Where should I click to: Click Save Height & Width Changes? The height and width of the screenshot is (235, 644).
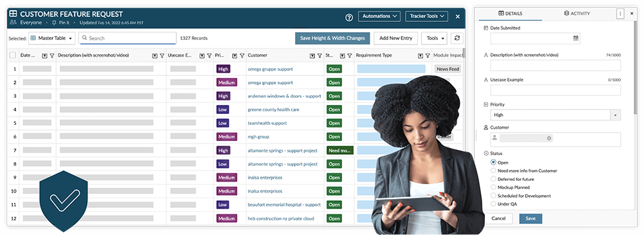coord(332,38)
